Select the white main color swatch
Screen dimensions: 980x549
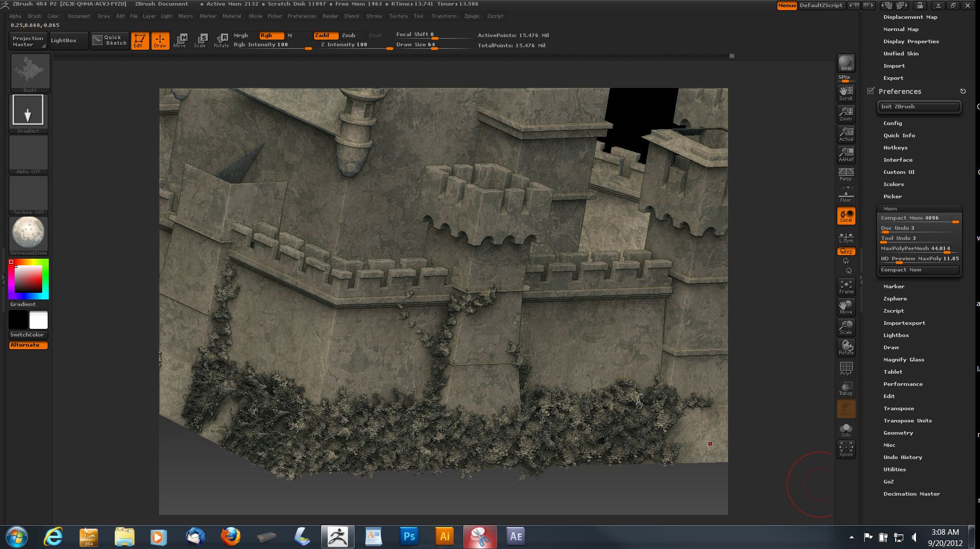click(39, 320)
